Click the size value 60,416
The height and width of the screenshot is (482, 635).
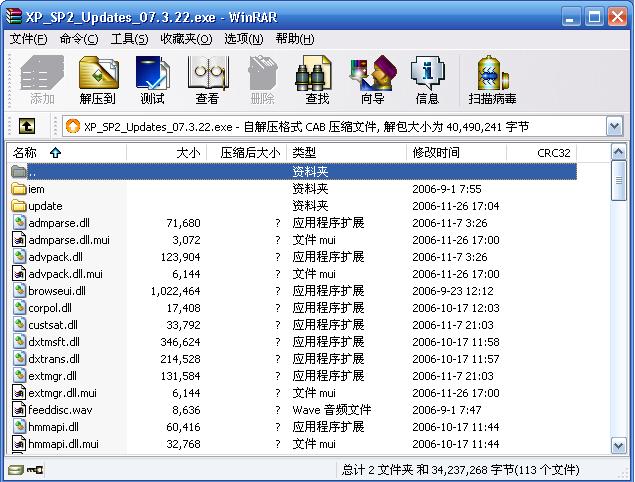click(x=183, y=427)
